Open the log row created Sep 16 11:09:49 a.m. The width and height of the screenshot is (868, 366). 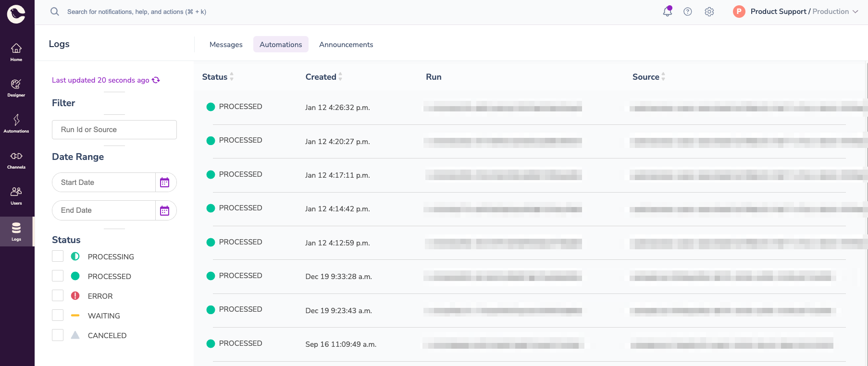(x=529, y=344)
